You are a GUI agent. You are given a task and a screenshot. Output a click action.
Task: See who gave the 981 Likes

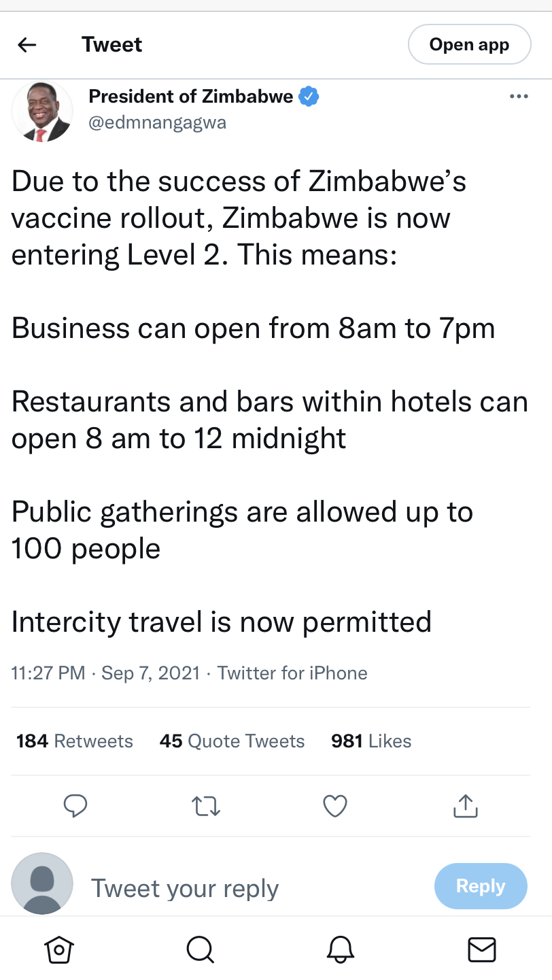pos(371,741)
